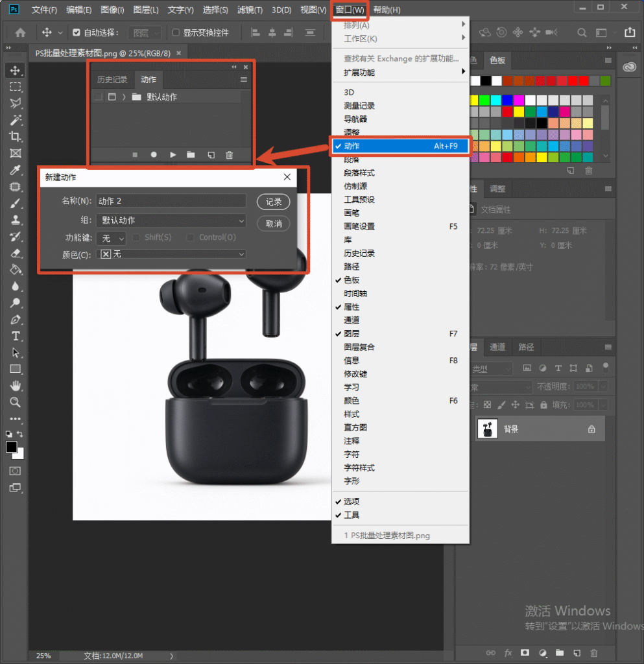Select the Clone Stamp tool

pyautogui.click(x=16, y=220)
